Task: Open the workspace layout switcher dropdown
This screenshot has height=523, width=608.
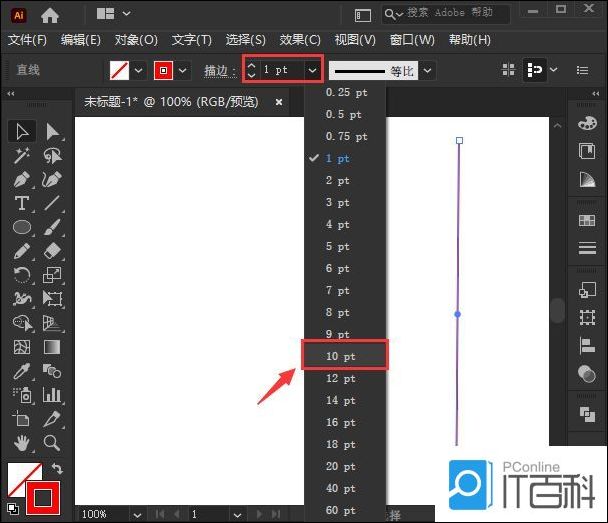Action: pyautogui.click(x=126, y=14)
